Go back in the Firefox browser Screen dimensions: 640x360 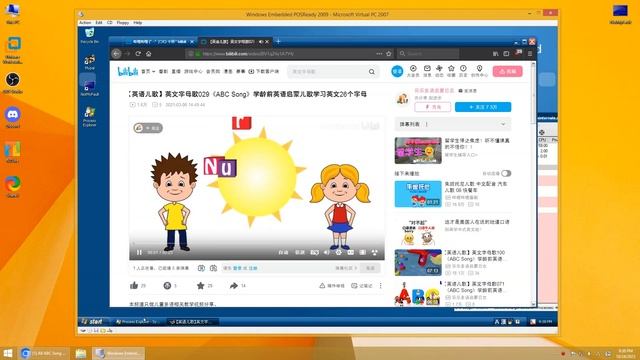116,53
